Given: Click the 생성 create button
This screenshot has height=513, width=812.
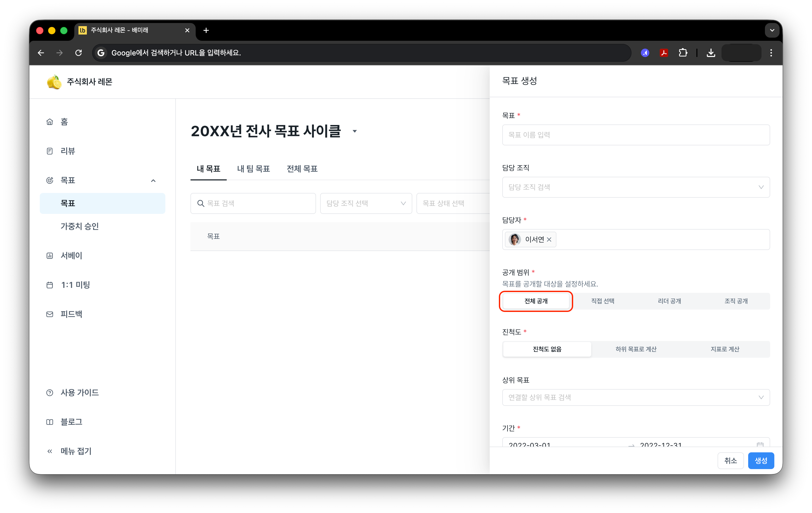Looking at the screenshot, I should (x=761, y=460).
